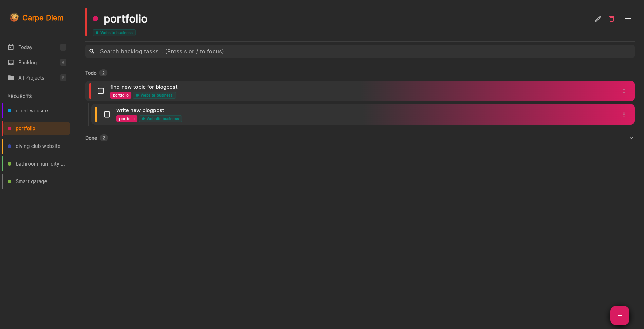Select the client website project

(32, 111)
